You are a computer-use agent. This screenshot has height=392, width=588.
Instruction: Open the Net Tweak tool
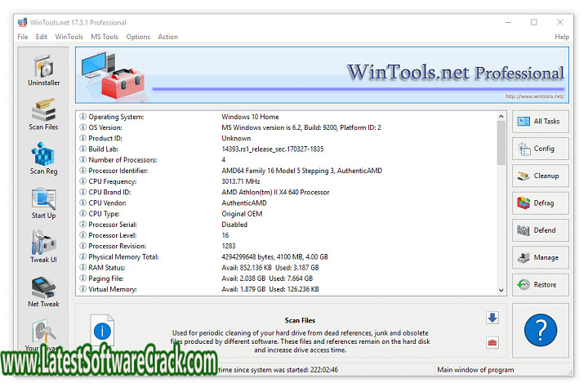pos(43,292)
